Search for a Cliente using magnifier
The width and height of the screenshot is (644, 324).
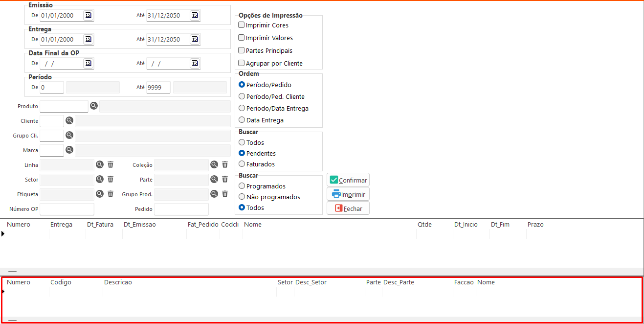click(69, 120)
